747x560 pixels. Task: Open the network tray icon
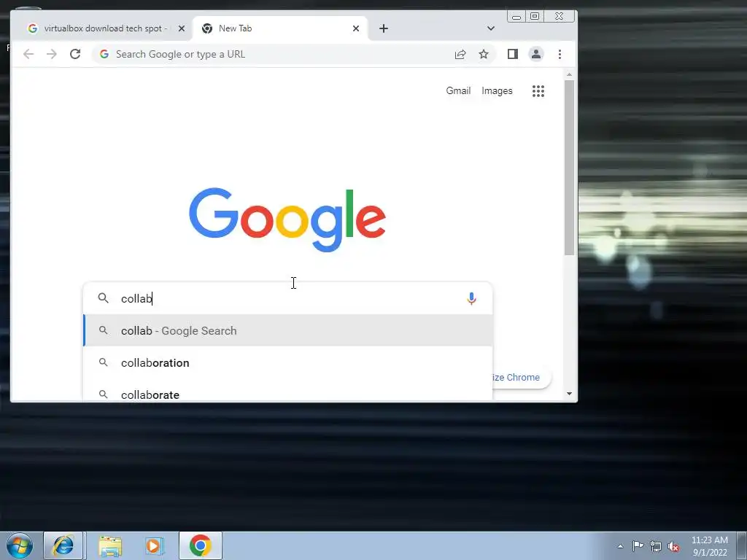pyautogui.click(x=656, y=546)
